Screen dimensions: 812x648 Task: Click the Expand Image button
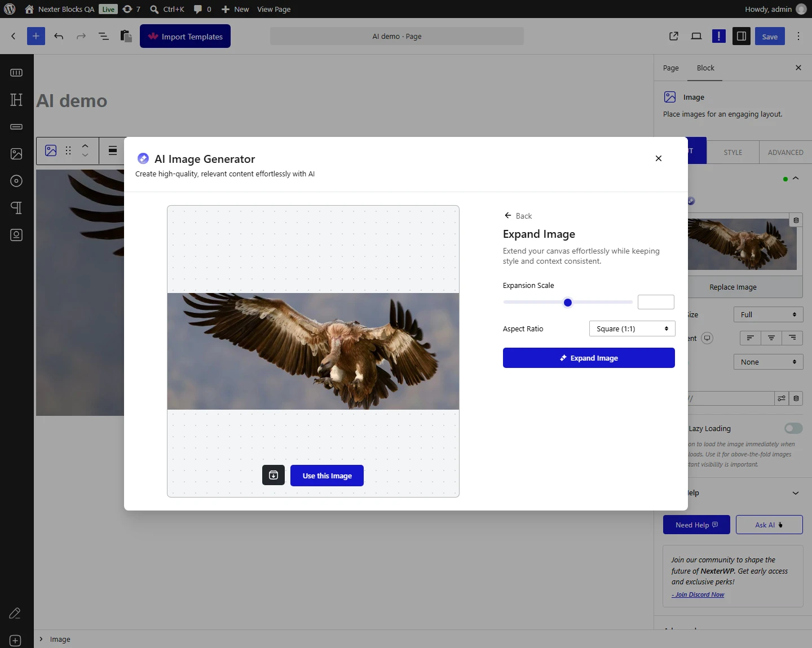pos(589,358)
